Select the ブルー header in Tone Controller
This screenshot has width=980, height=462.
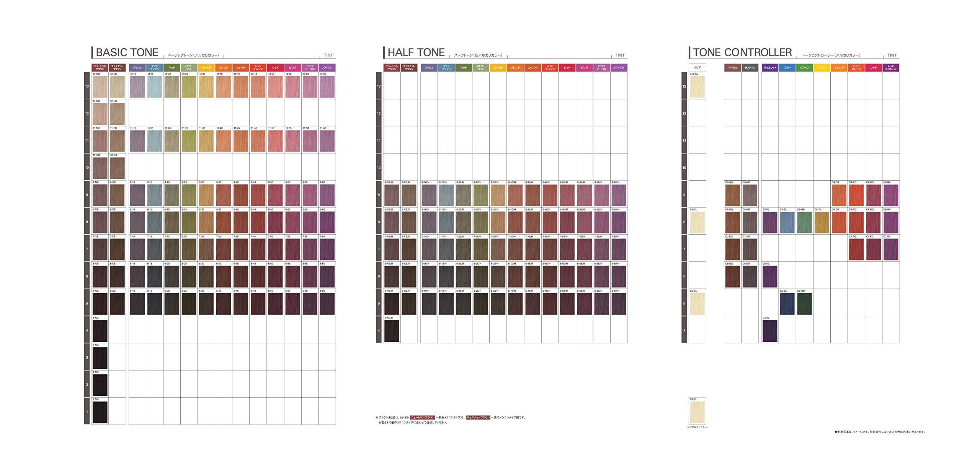pos(787,68)
